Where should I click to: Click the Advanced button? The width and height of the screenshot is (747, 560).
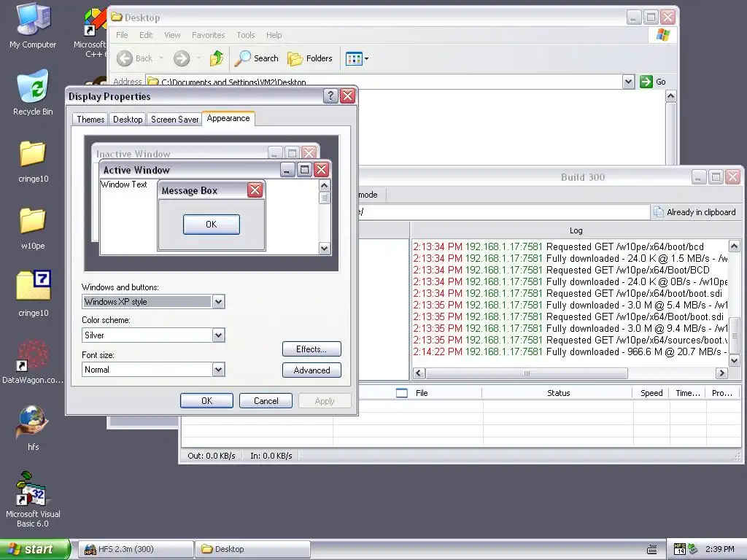click(311, 370)
